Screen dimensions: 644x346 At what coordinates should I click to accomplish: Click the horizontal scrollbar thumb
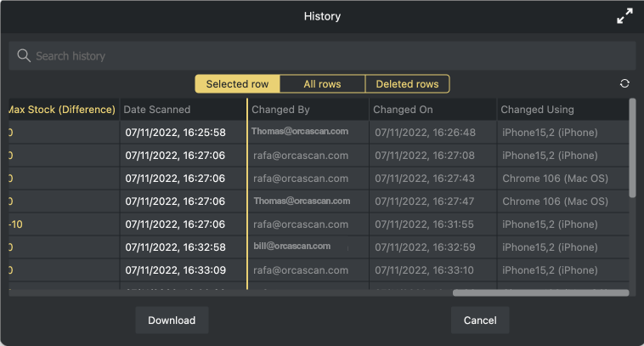point(540,292)
